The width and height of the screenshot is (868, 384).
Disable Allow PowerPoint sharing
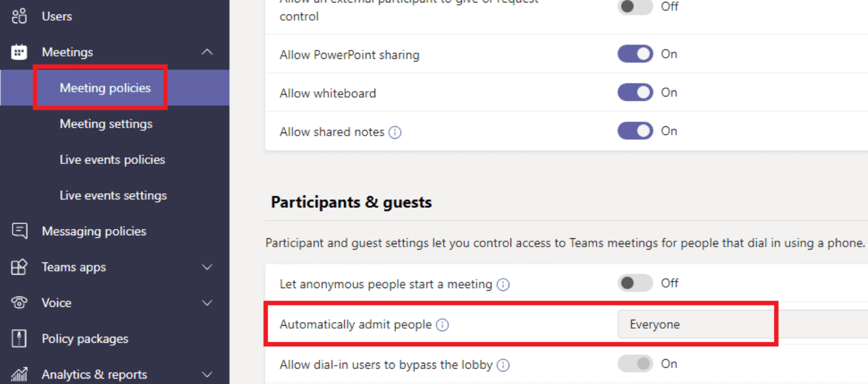pos(635,53)
